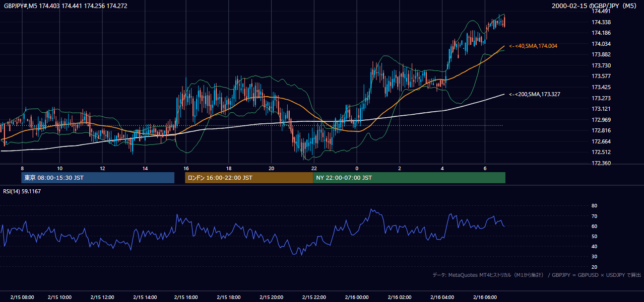Click the hour label 14 under price chart

(x=145, y=168)
